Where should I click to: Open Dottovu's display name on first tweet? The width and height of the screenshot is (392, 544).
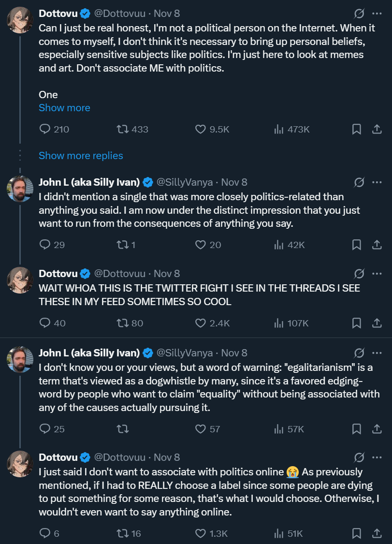58,14
